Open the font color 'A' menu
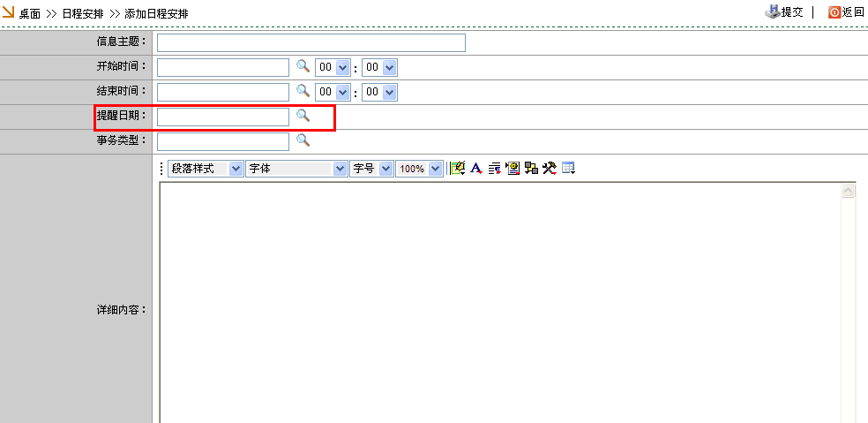Screen dimensions: 868x423 click(x=476, y=169)
